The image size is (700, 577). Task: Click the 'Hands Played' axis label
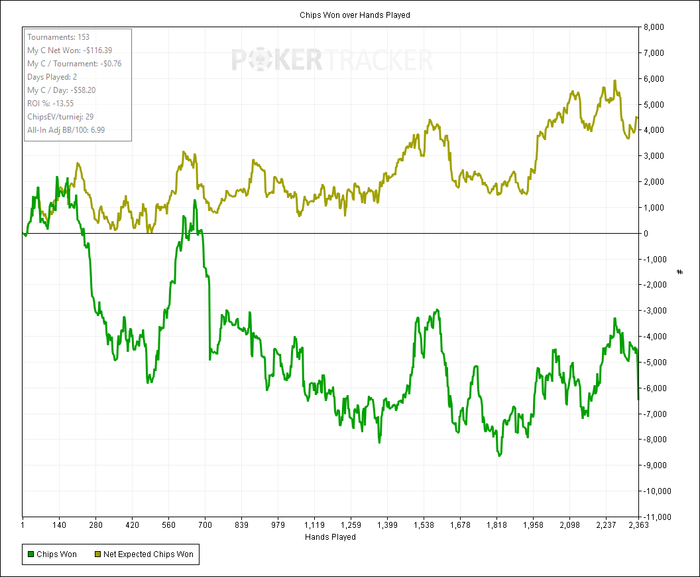(330, 537)
